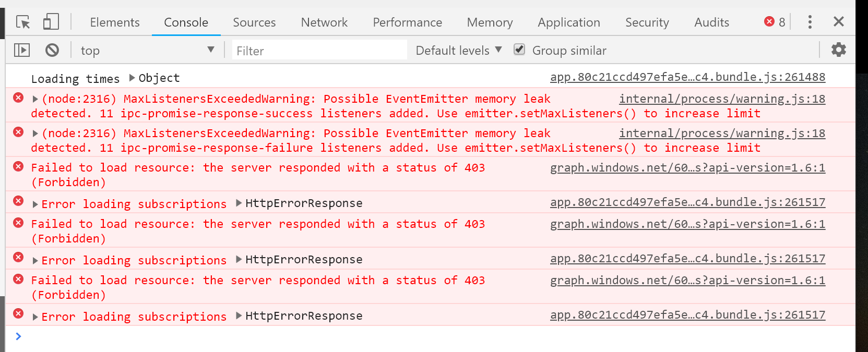
Task: Open warning.js:18 source link
Action: [722, 98]
